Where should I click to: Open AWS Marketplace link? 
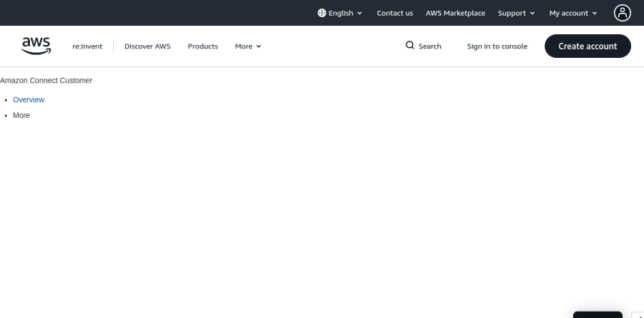pos(456,13)
